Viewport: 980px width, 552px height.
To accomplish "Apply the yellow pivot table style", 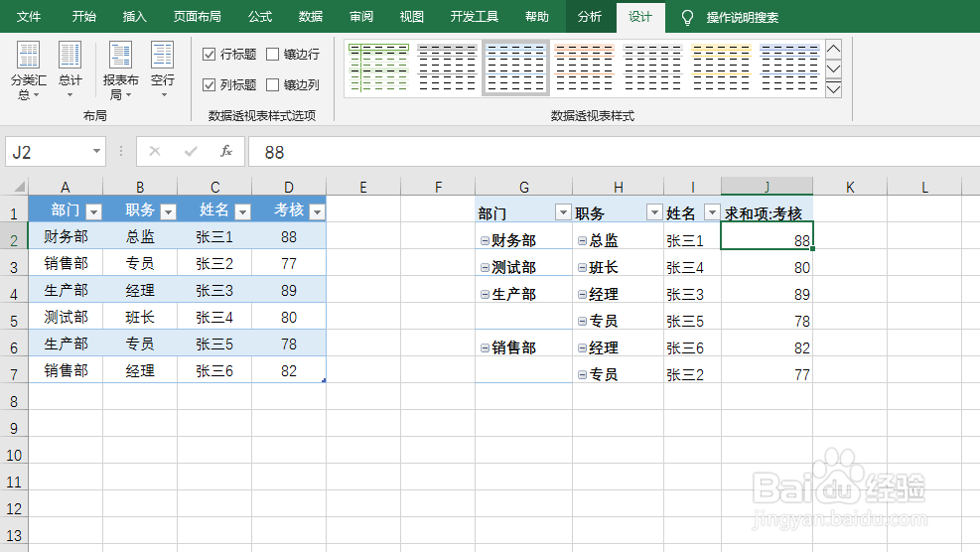I will coord(721,68).
